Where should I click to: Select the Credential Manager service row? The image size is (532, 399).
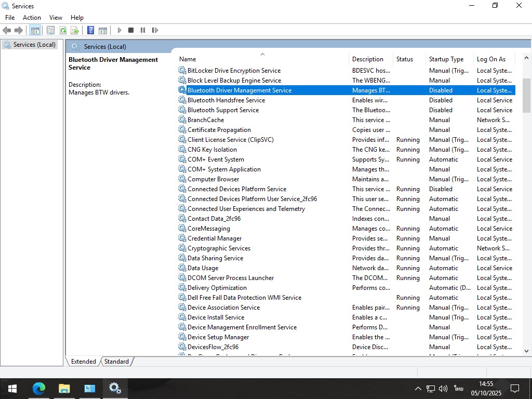(x=214, y=238)
